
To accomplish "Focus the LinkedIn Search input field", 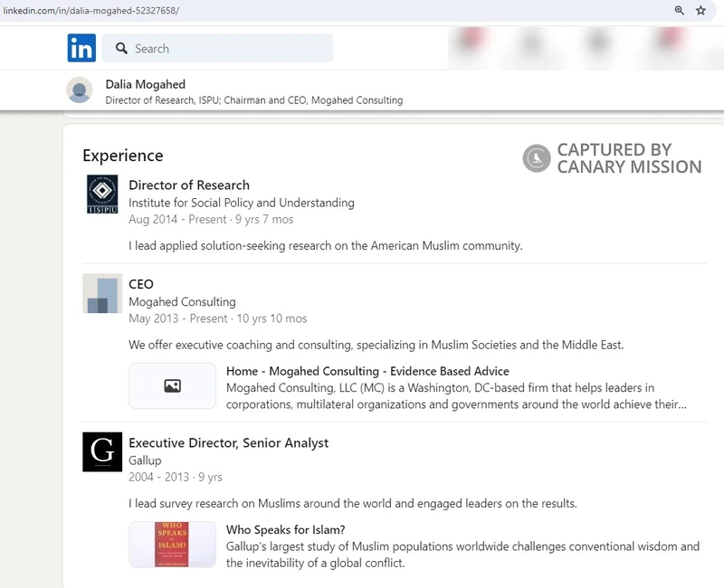I will [217, 48].
